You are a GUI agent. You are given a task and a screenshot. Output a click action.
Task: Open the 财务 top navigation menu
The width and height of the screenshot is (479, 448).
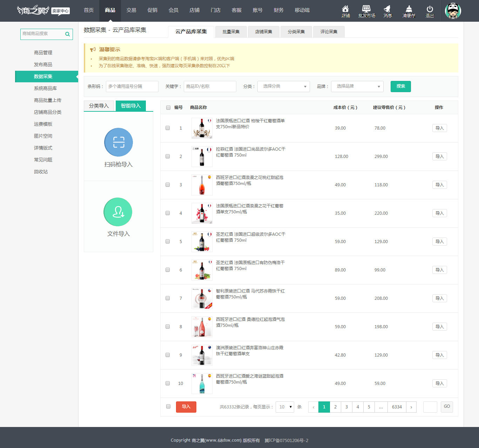tap(279, 11)
